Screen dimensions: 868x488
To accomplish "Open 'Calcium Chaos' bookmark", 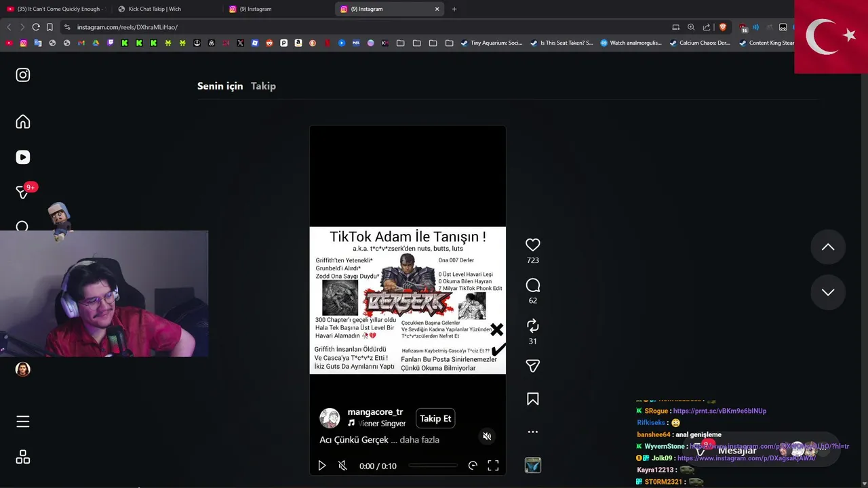I will (700, 43).
